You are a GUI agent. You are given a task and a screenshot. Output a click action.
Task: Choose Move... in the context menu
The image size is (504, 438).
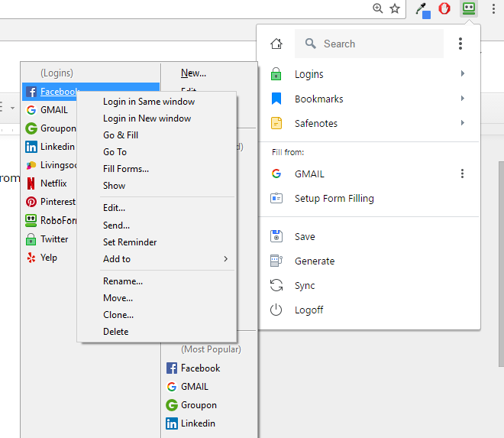click(118, 298)
